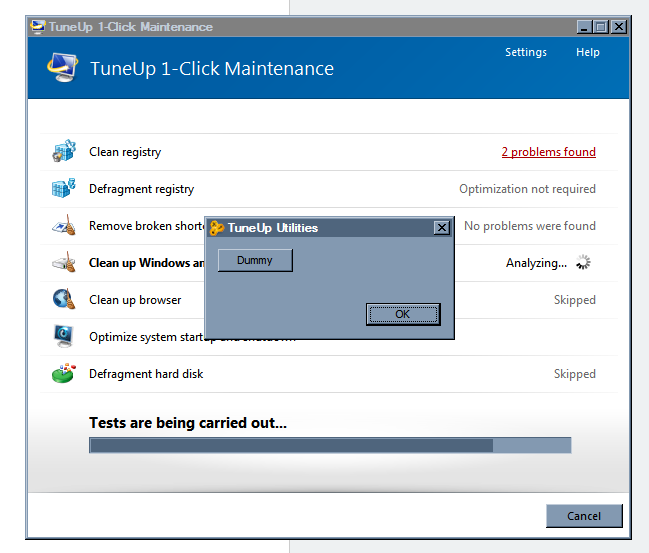Close the TuneUp Utilities dialog

pos(441,228)
